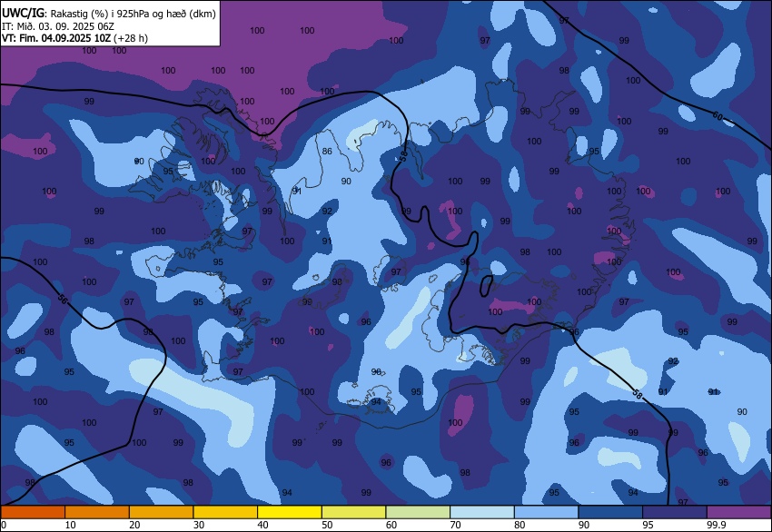The image size is (772, 532).
Task: Click the purple legend swatch above 99.9
Action: pos(739,512)
